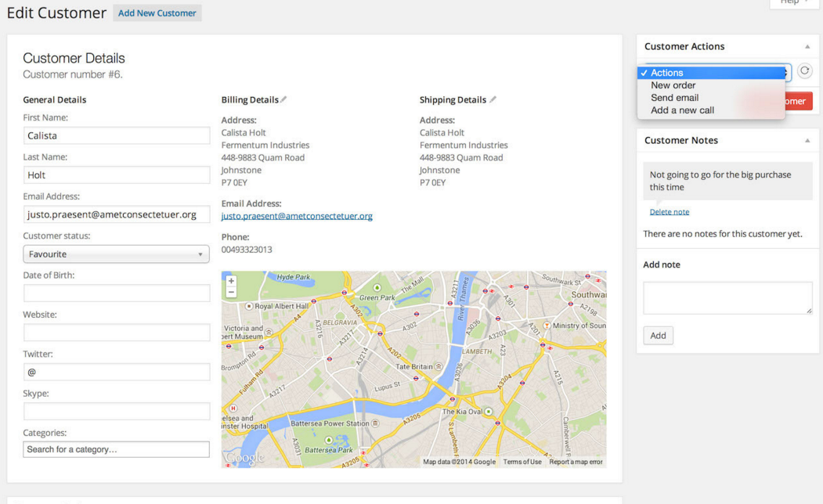The height and width of the screenshot is (504, 823).
Task: Select New order from Actions menu
Action: tap(673, 85)
